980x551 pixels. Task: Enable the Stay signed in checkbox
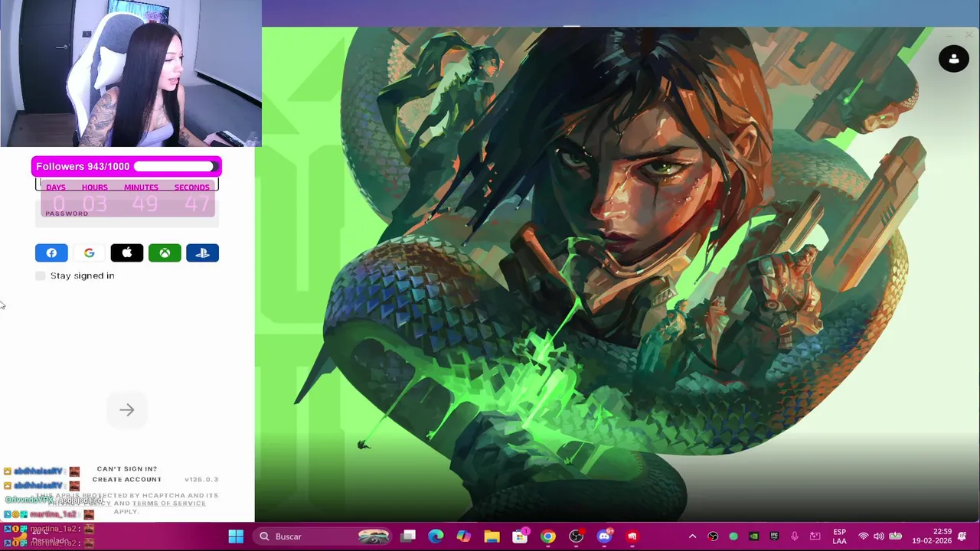point(41,275)
